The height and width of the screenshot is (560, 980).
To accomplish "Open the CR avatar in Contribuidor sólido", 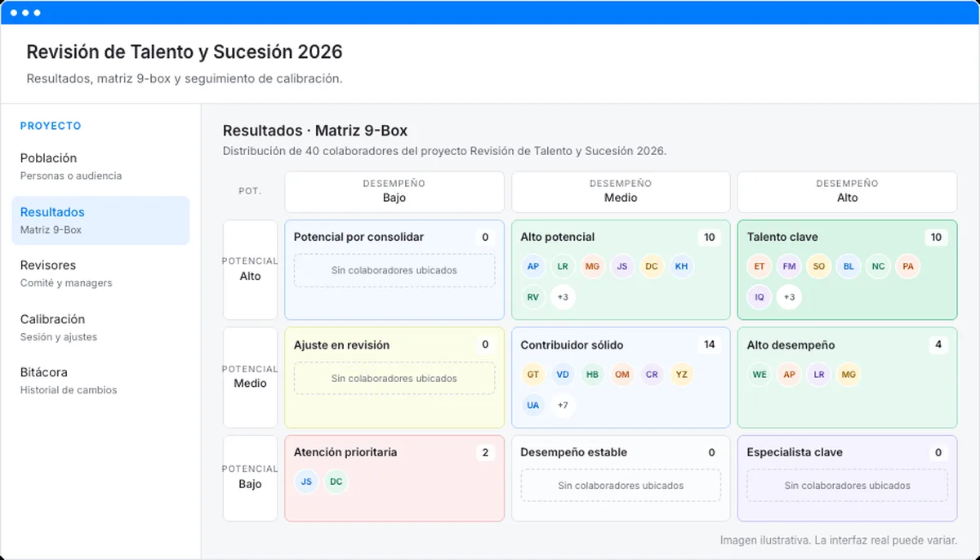I will 651,374.
